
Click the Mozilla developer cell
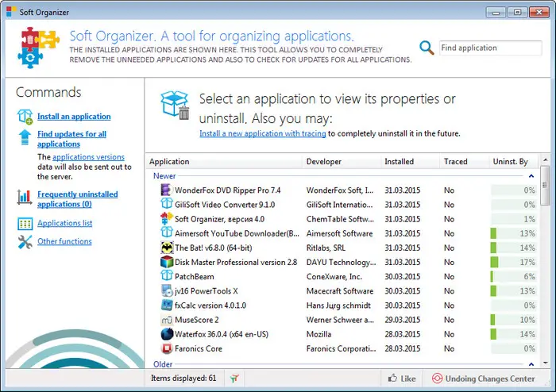pyautogui.click(x=319, y=334)
